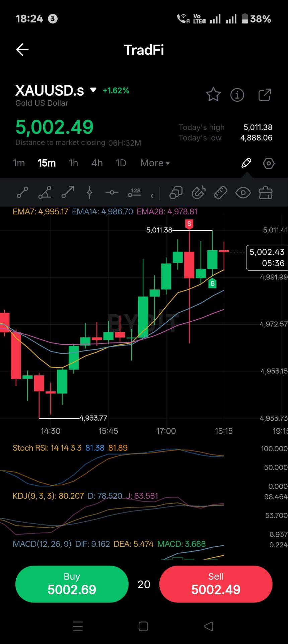Enable the magnet snap tool
This screenshot has width=288, height=644.
point(198,193)
